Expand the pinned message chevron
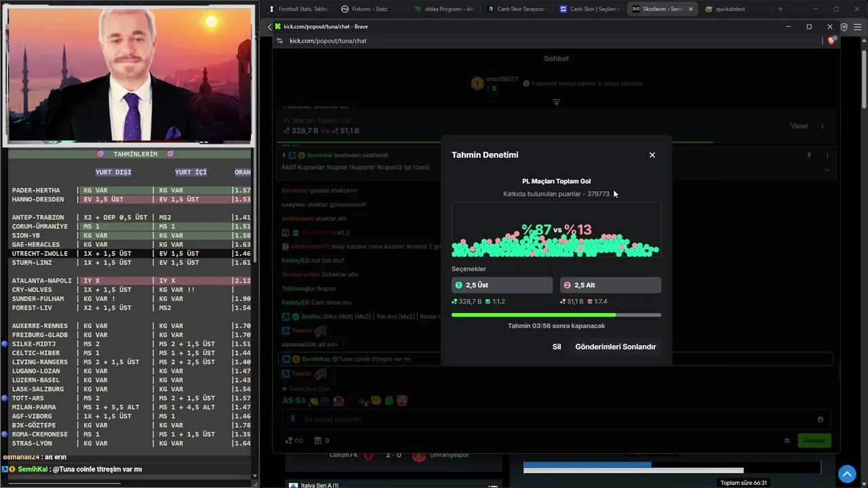 [827, 170]
